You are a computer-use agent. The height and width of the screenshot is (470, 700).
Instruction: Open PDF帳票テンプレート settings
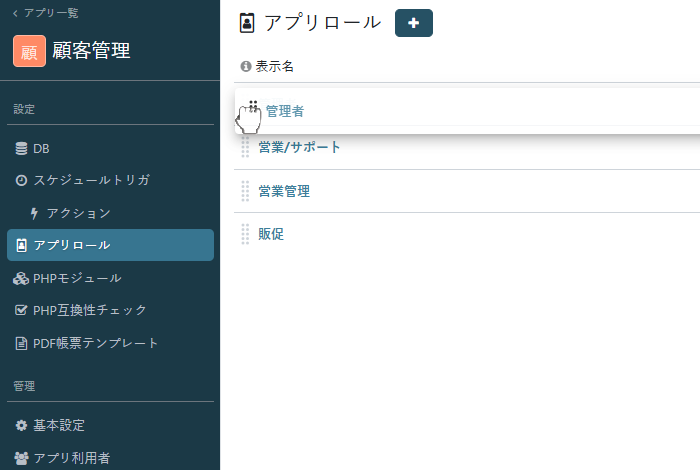[95, 343]
